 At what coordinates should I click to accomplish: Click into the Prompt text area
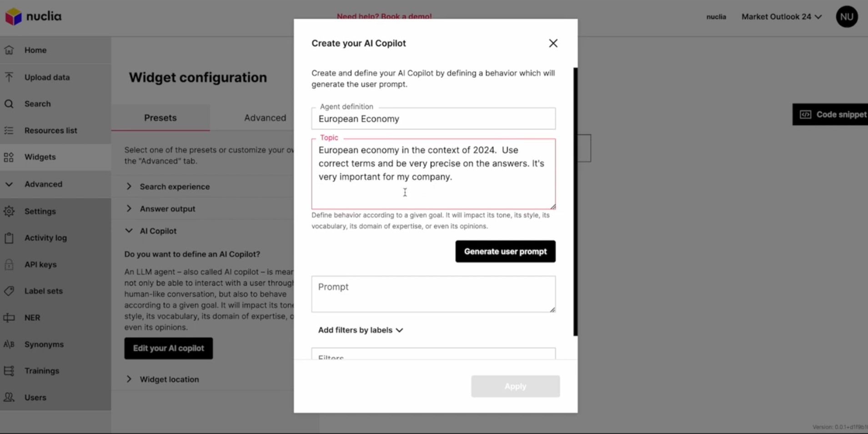coord(433,294)
